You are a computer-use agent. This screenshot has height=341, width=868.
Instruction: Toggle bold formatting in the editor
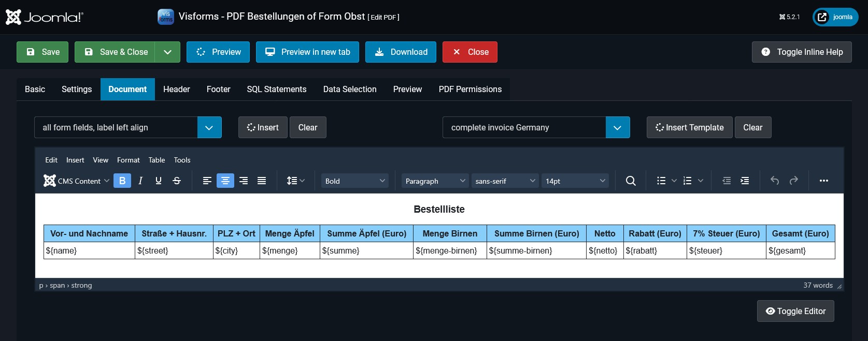pyautogui.click(x=122, y=181)
